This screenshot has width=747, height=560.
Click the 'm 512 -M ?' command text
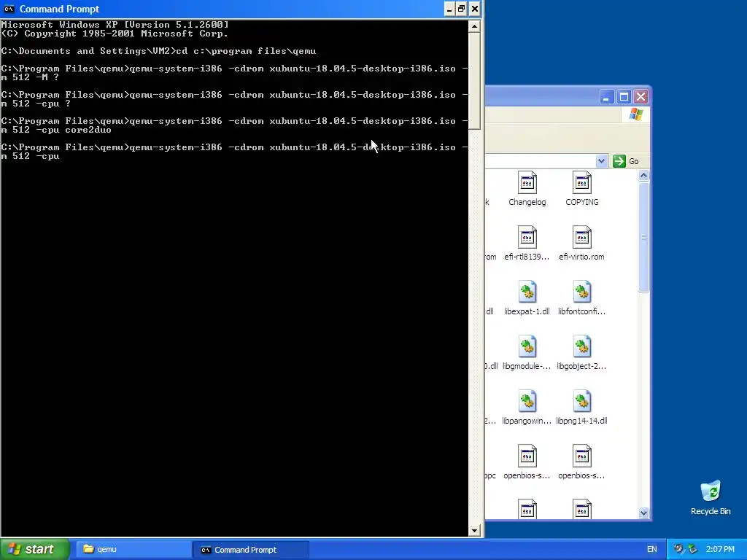point(30,77)
